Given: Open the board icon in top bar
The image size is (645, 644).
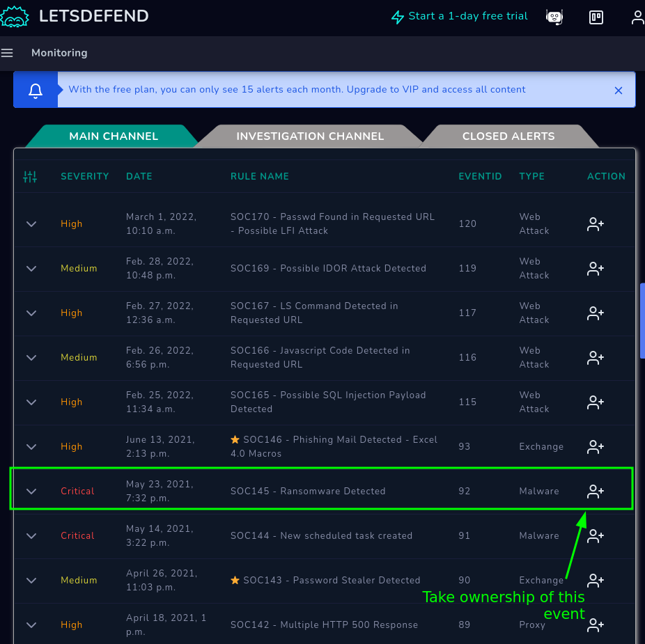Looking at the screenshot, I should (x=596, y=17).
